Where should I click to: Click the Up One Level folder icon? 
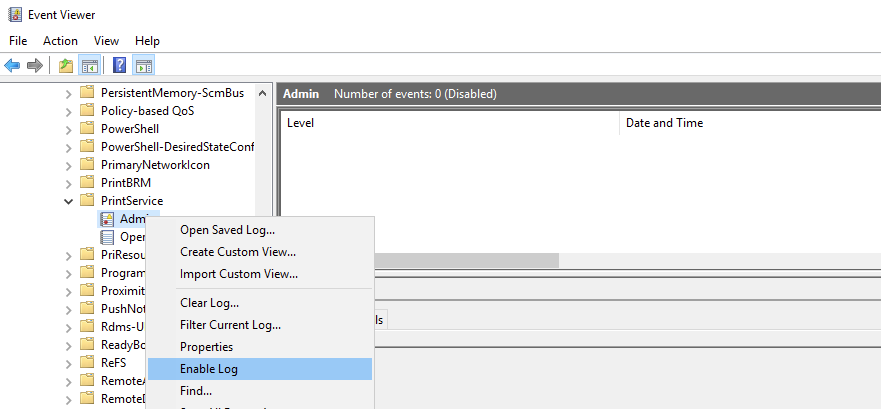coord(66,65)
